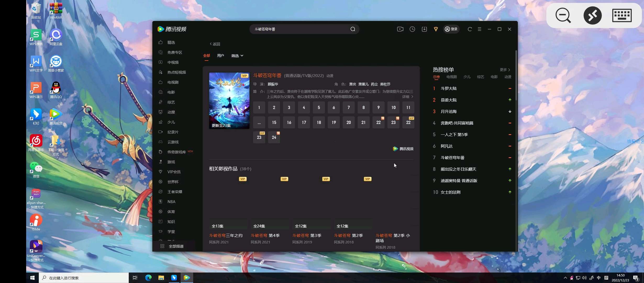Screen dimensions: 644x283
Task: Open the downloads icon in the header
Action: [424, 29]
